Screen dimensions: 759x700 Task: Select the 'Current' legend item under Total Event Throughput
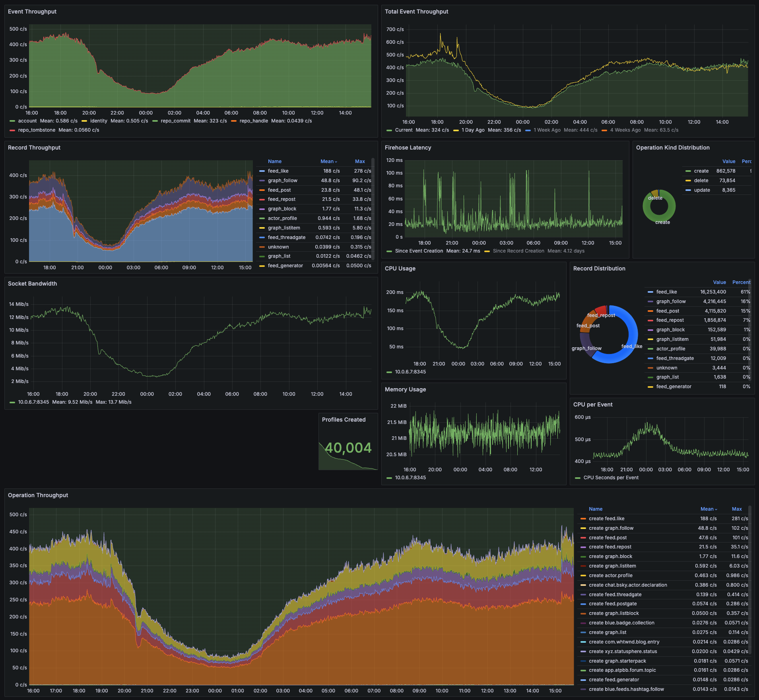click(x=403, y=130)
